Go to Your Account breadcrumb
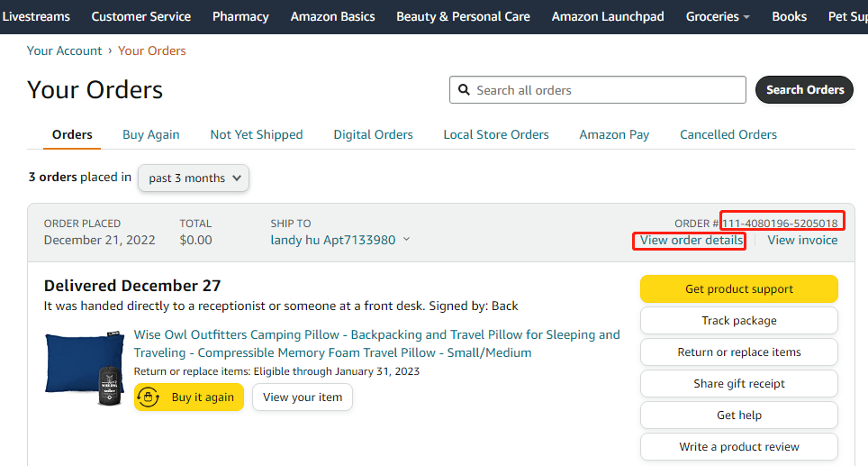The width and height of the screenshot is (868, 466). tap(65, 50)
